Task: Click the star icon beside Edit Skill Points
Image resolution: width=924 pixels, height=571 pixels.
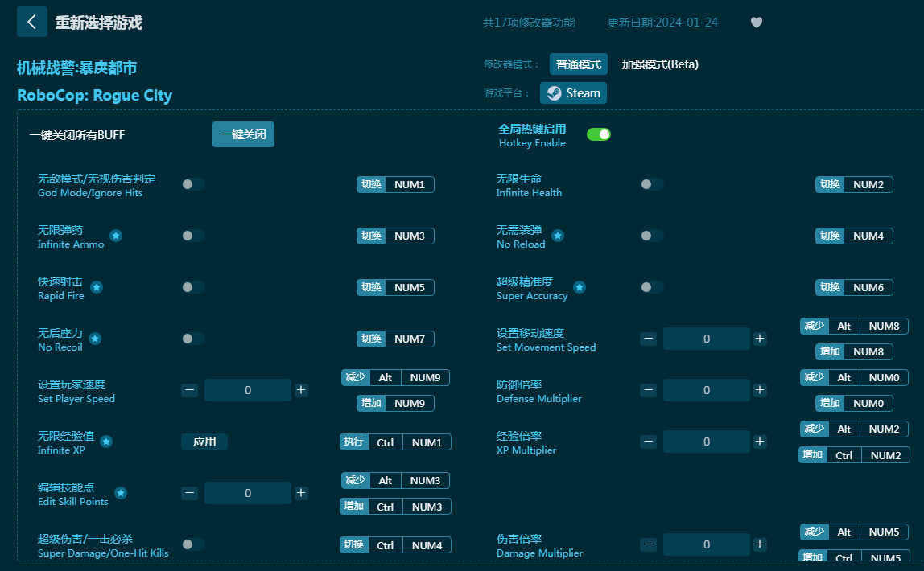Action: click(121, 493)
